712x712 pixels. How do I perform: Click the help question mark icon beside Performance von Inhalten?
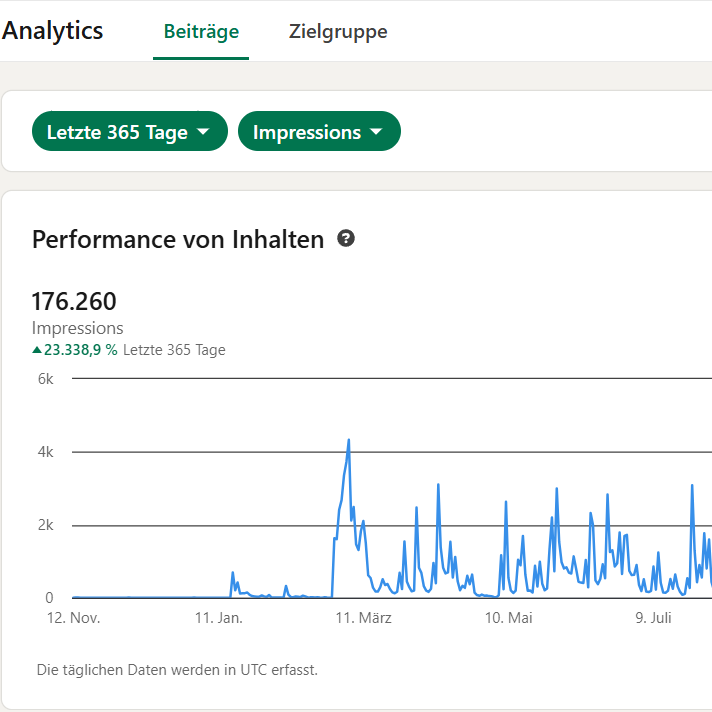tap(346, 238)
